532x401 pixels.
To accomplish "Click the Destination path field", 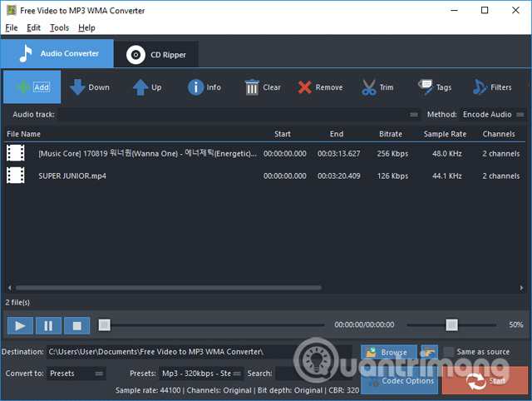I will pyautogui.click(x=199, y=352).
